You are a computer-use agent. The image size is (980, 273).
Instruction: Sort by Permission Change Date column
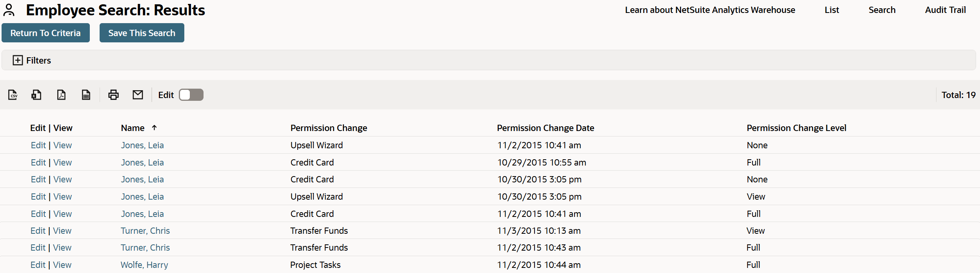coord(545,128)
